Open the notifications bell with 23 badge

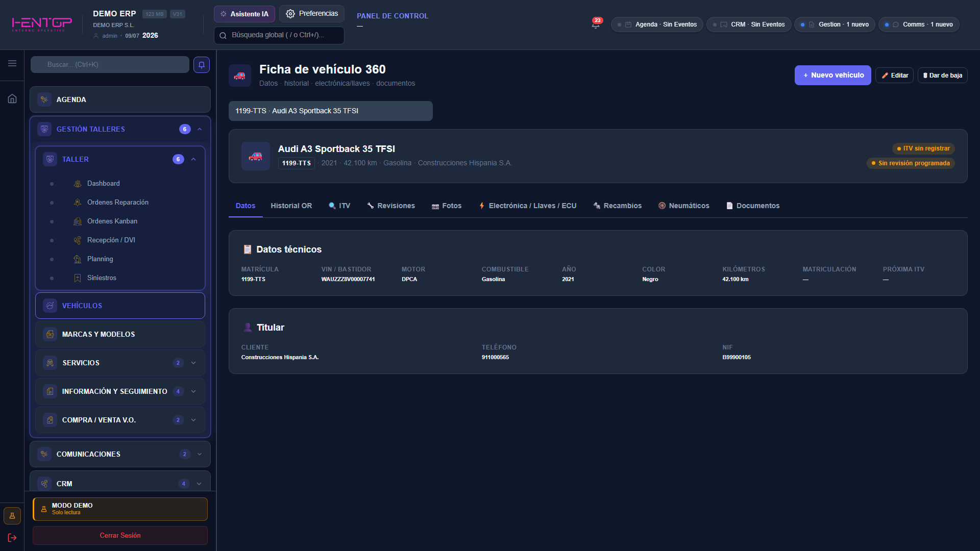596,24
